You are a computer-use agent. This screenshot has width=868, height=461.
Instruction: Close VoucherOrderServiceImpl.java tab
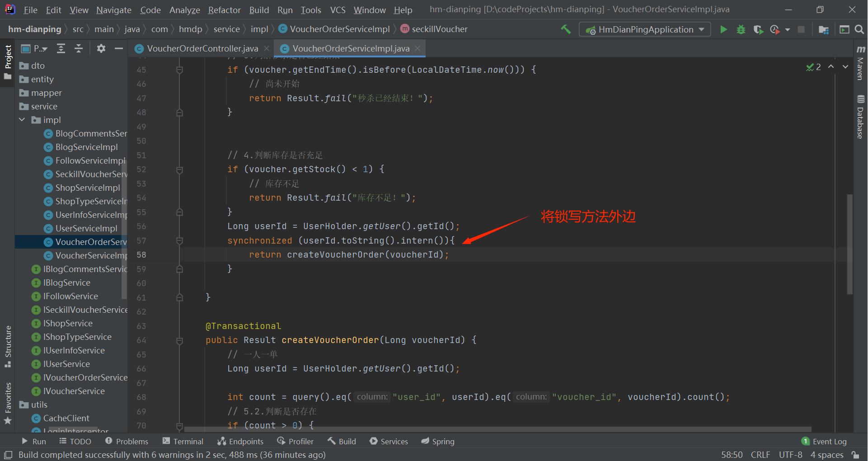point(418,48)
